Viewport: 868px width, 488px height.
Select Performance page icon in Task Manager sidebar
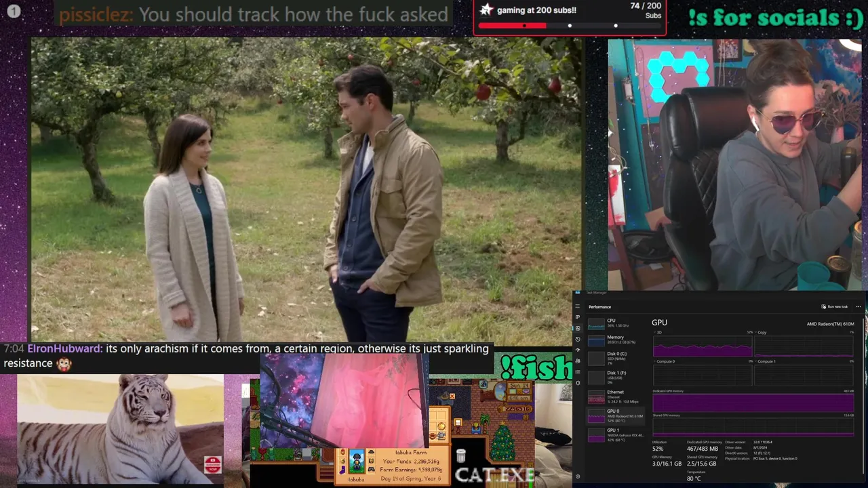click(x=578, y=328)
